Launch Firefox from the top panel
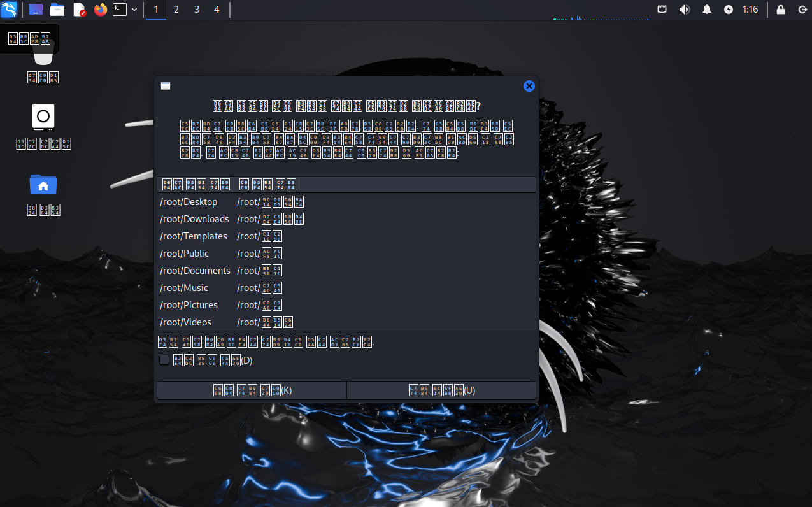 click(x=100, y=10)
